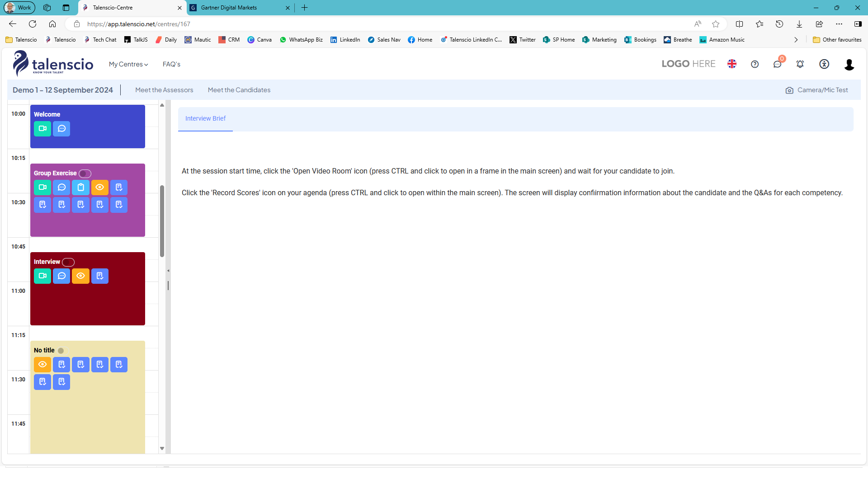Viewport: 868px width, 488px height.
Task: Expand the My Centres dropdown
Action: point(128,64)
